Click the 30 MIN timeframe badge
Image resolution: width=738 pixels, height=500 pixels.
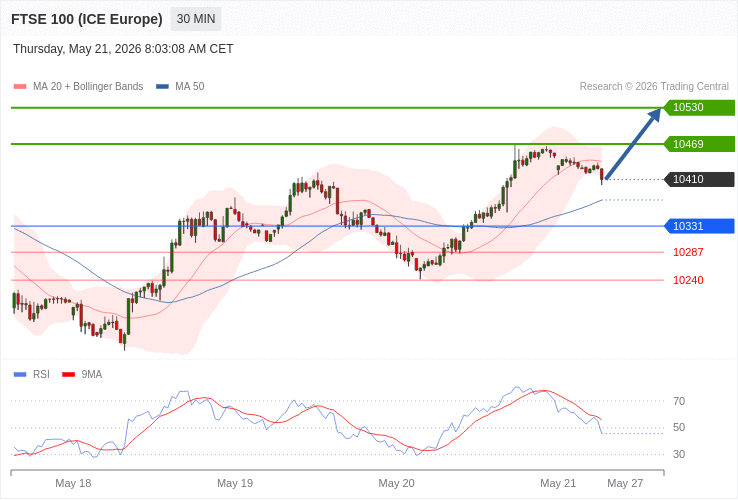(196, 19)
